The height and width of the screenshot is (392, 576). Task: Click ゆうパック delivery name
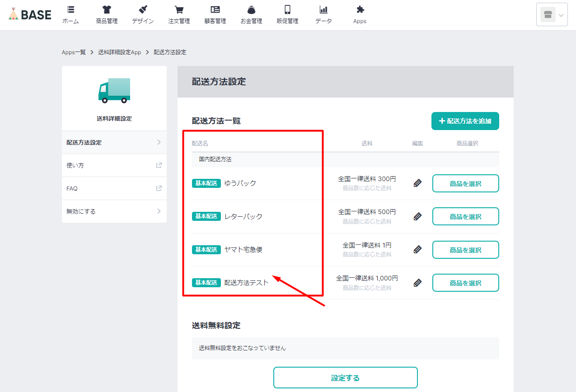click(240, 183)
